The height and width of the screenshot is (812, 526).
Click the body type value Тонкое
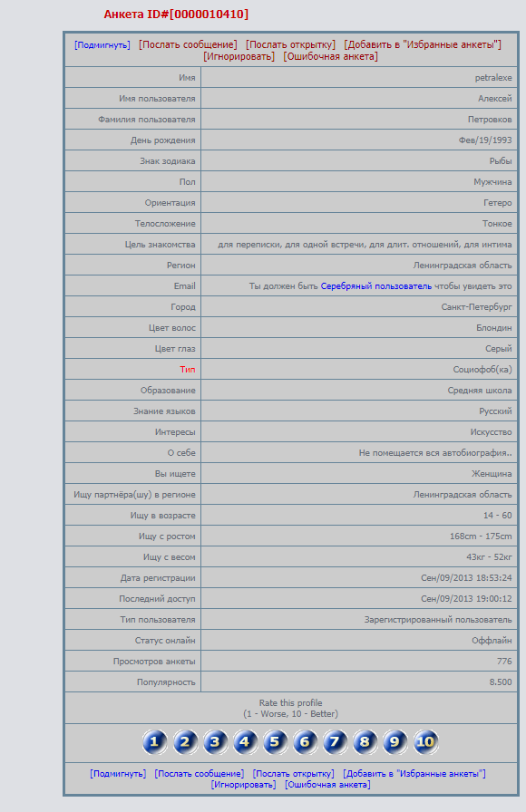pyautogui.click(x=497, y=223)
